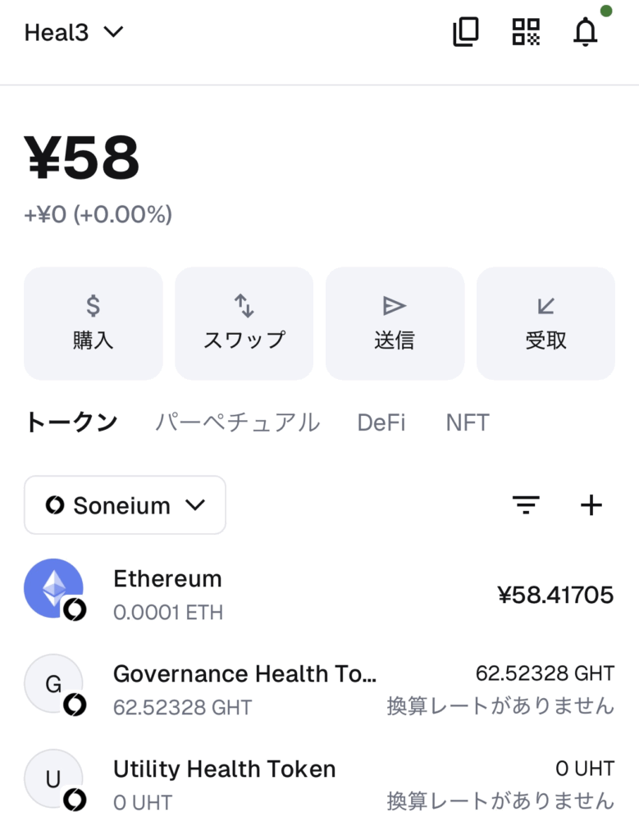Open the token filter icon
The height and width of the screenshot is (840, 639).
526,505
